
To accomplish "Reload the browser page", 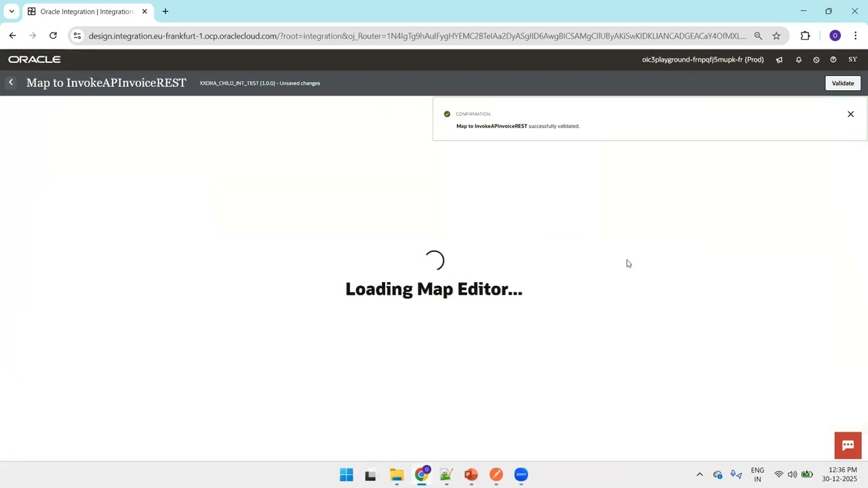I will [x=53, y=36].
